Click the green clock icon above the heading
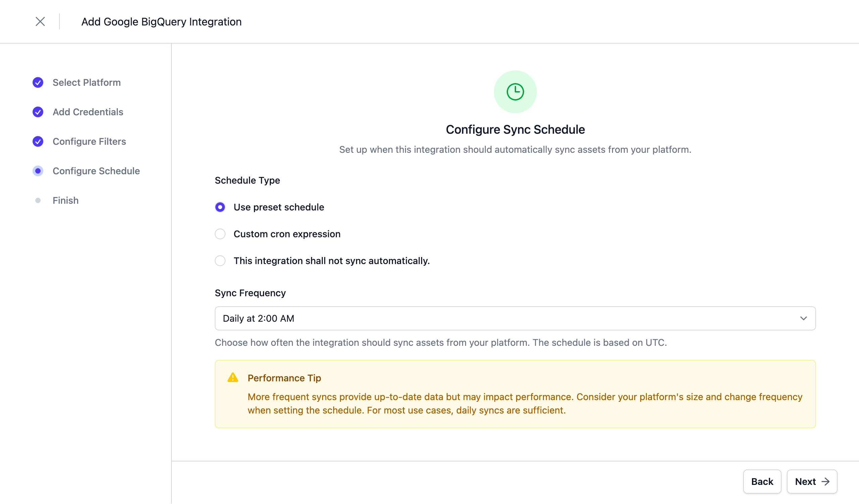This screenshot has width=859, height=504. [x=515, y=91]
